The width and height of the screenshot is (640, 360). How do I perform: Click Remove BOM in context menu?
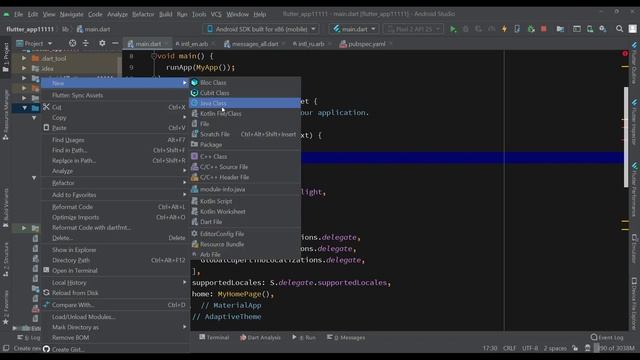(115, 338)
